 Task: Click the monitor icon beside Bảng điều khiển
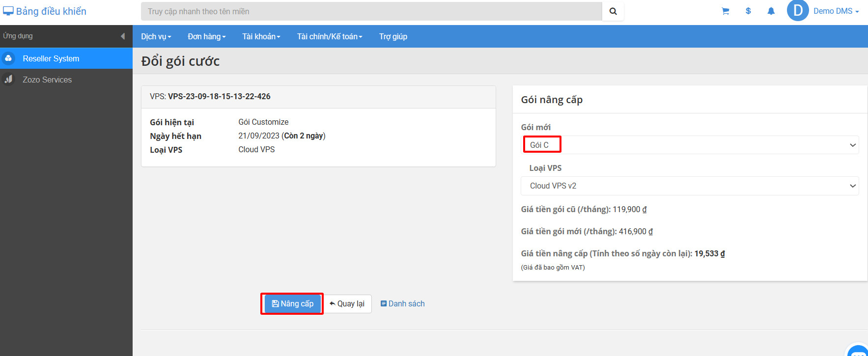[x=8, y=11]
